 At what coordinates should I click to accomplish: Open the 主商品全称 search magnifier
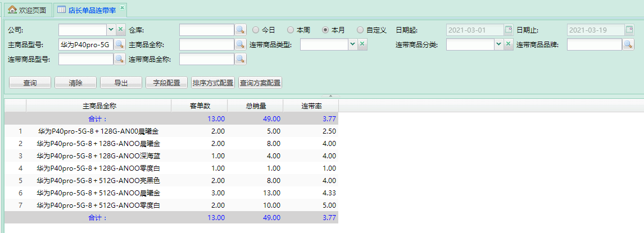241,45
